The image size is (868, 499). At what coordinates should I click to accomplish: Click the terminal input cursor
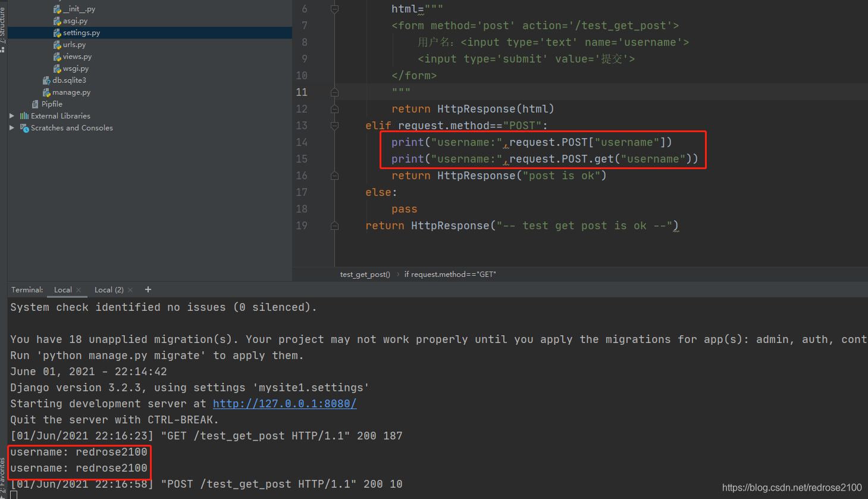click(14, 495)
